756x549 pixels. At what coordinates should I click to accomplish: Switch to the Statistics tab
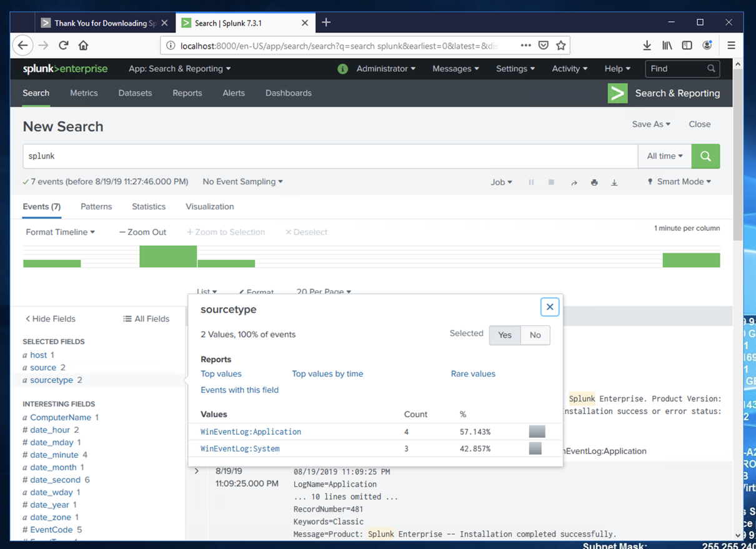pyautogui.click(x=149, y=207)
